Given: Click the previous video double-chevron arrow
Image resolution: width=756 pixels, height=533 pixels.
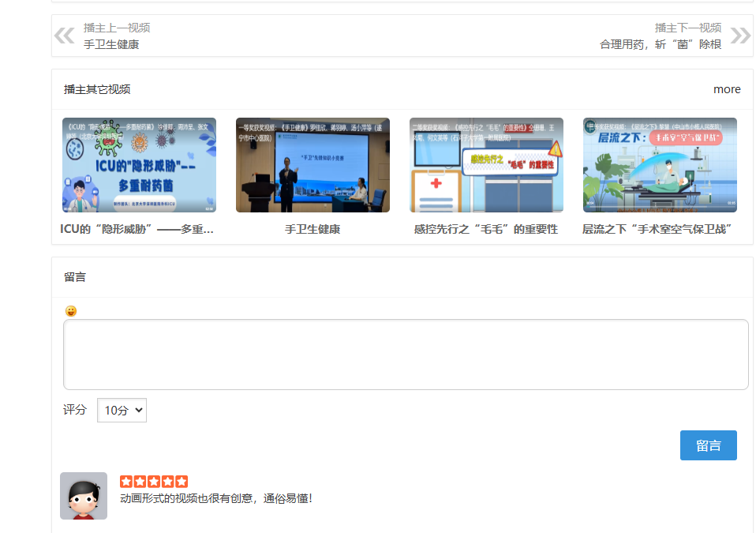Looking at the screenshot, I should point(64,36).
